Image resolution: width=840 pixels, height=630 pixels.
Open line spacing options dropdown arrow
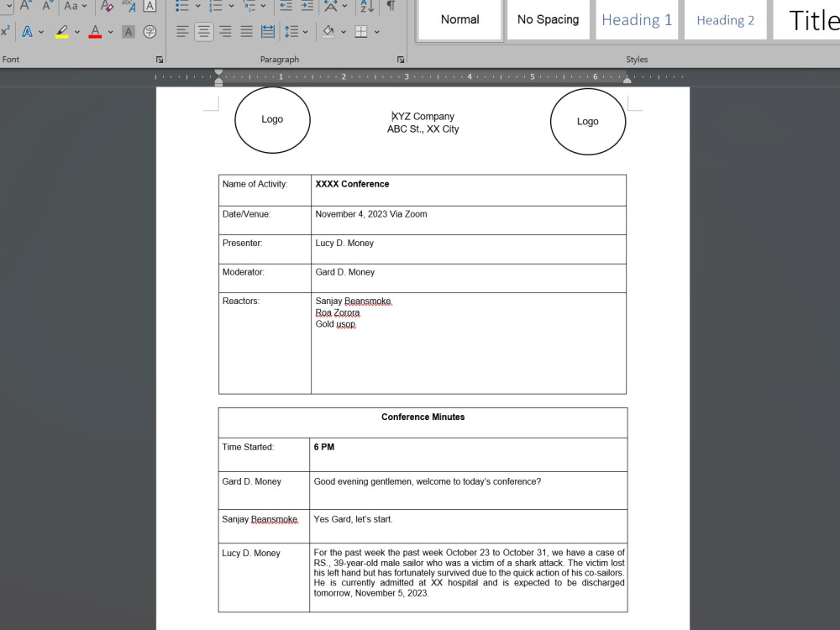coord(305,32)
